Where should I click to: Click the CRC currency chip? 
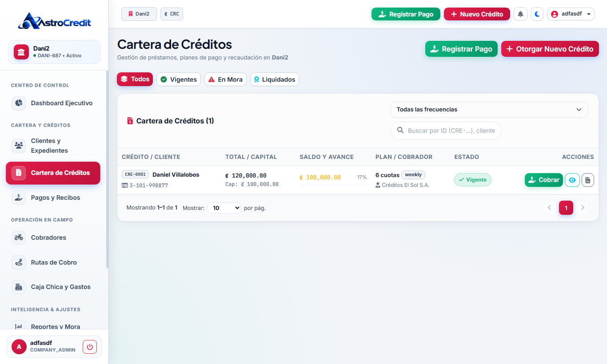pos(172,14)
